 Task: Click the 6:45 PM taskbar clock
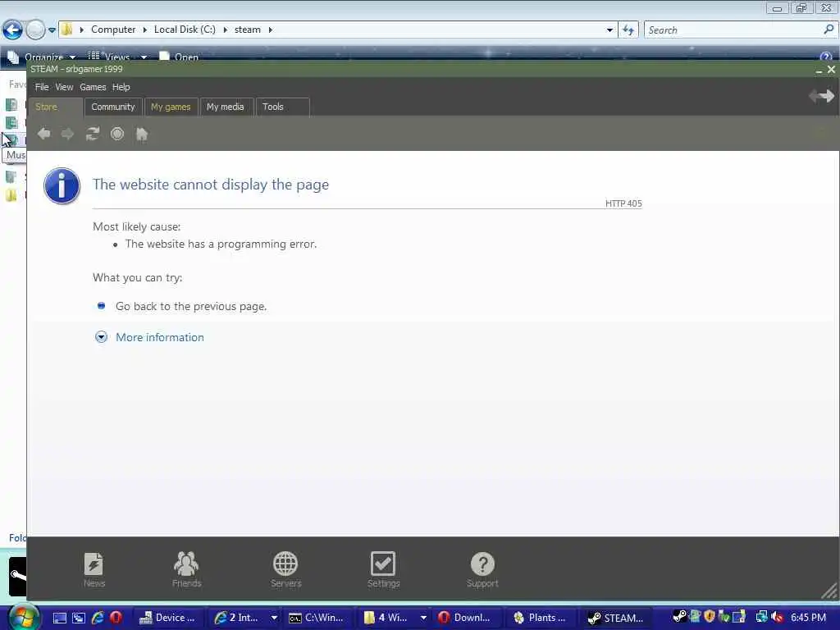808,617
